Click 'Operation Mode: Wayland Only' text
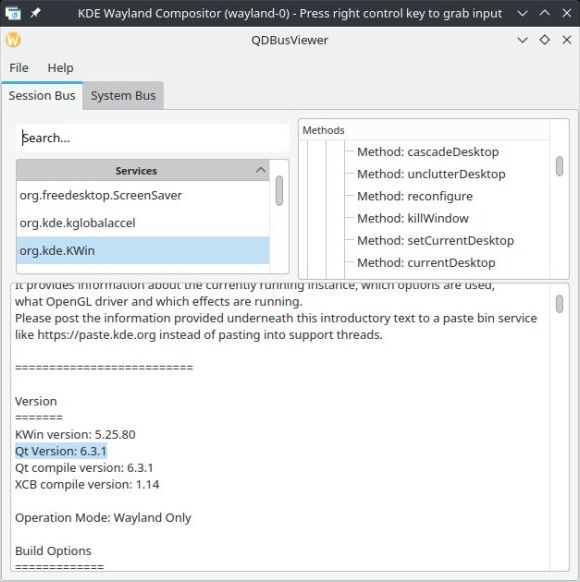The height and width of the screenshot is (582, 580). tap(103, 518)
